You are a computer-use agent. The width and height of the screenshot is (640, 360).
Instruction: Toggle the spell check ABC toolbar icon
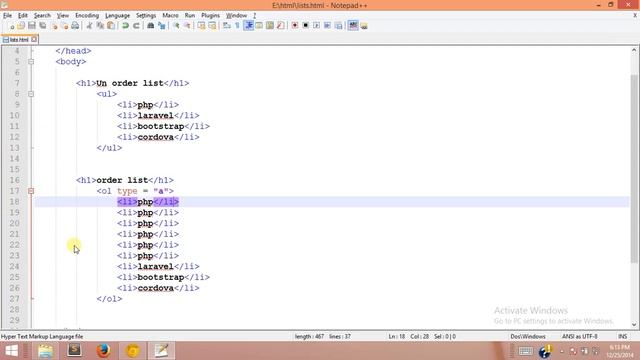pyautogui.click(x=353, y=26)
